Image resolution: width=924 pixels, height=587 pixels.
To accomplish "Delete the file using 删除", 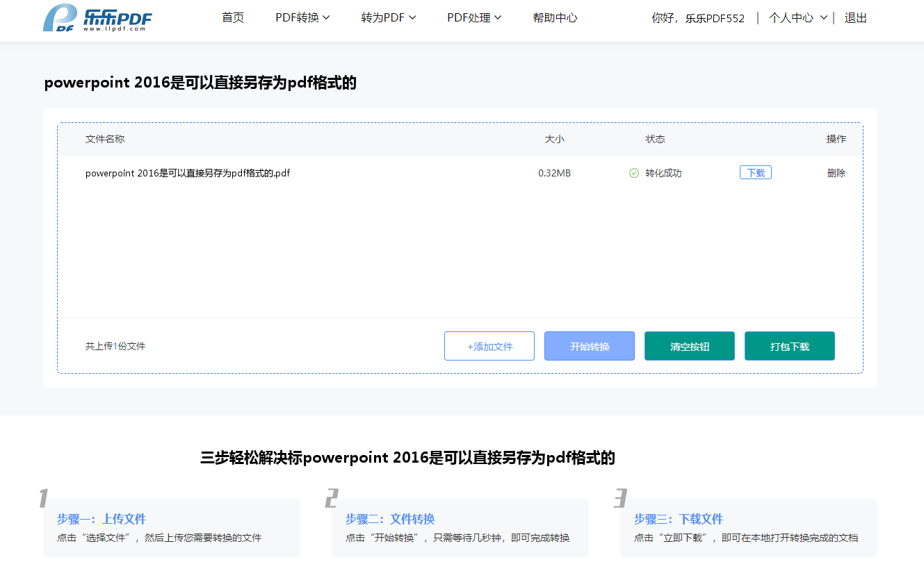I will [836, 173].
